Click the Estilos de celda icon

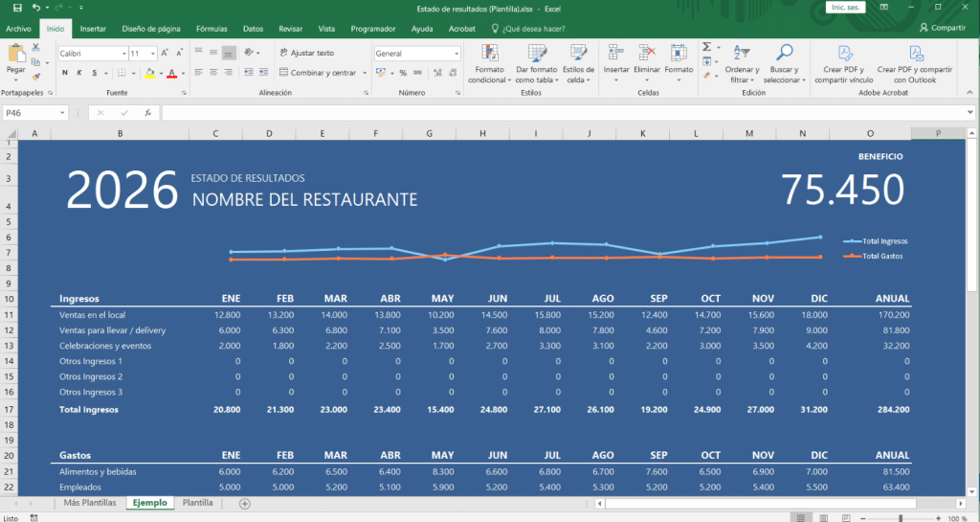pos(578,53)
